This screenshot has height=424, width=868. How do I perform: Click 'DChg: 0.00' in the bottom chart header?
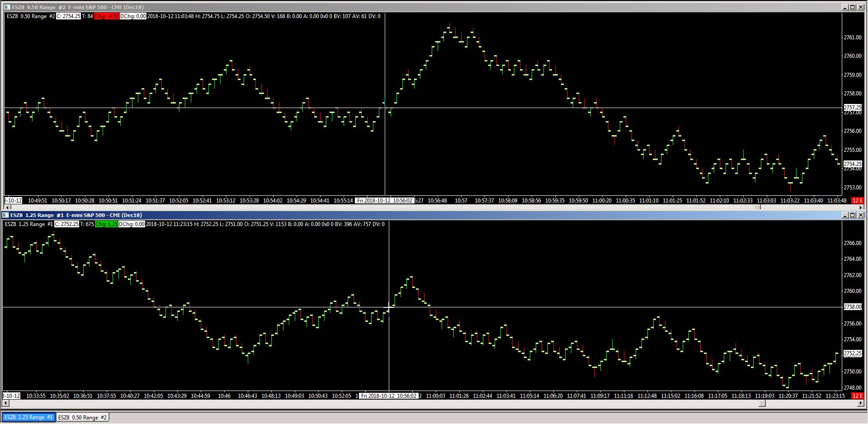pyautogui.click(x=132, y=224)
